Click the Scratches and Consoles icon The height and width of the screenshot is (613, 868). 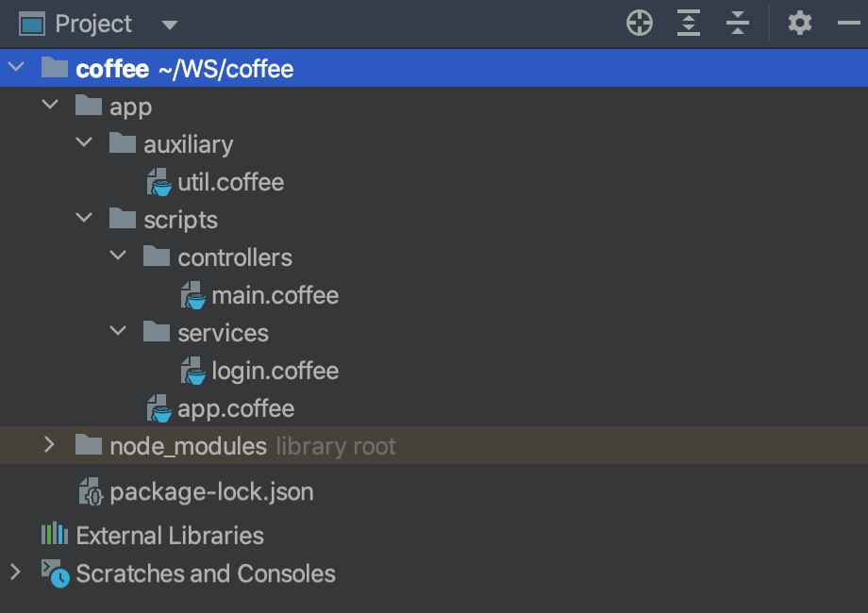click(55, 573)
